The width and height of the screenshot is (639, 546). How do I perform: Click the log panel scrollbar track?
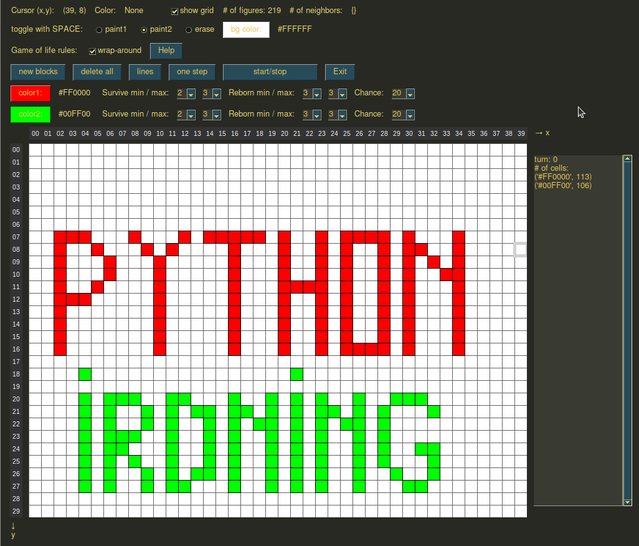pyautogui.click(x=627, y=330)
